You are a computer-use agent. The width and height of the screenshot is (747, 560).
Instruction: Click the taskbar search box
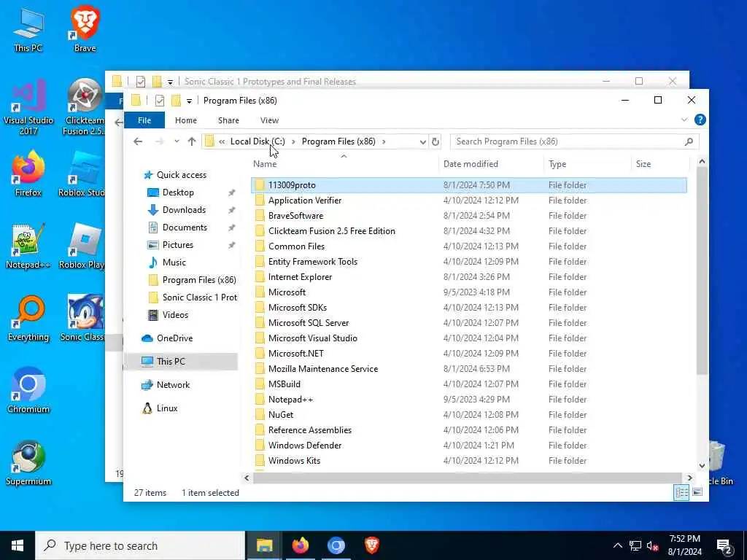[140, 545]
